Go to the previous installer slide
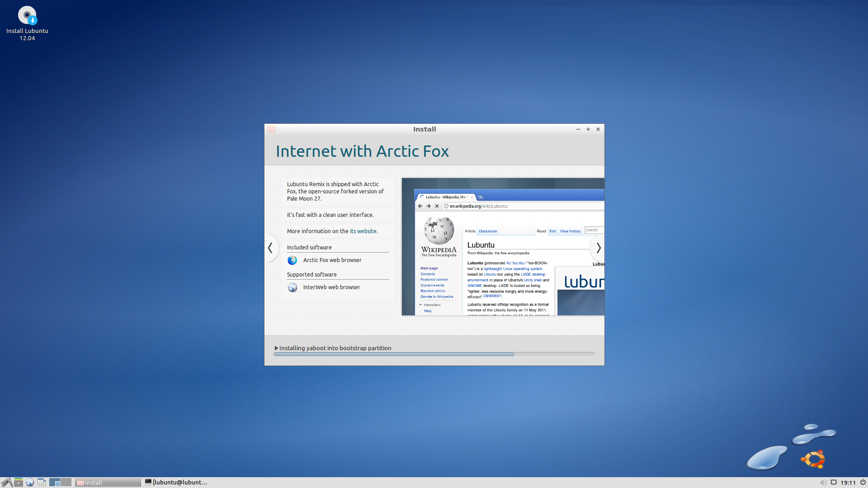The height and width of the screenshot is (488, 868). click(x=270, y=248)
